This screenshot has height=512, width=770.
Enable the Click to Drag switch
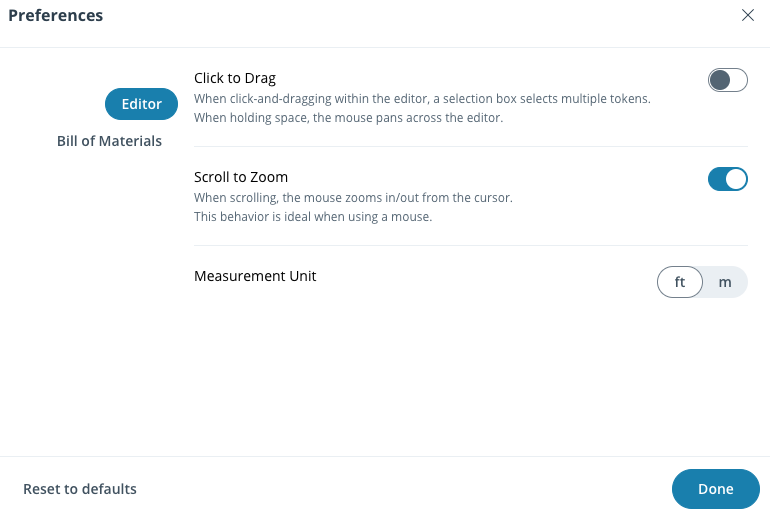pos(727,80)
